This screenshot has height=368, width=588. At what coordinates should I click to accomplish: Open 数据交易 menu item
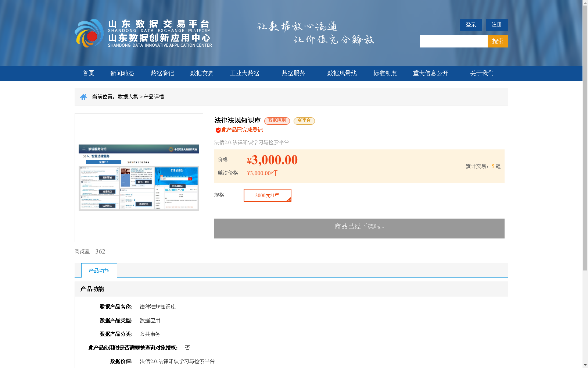tap(202, 73)
